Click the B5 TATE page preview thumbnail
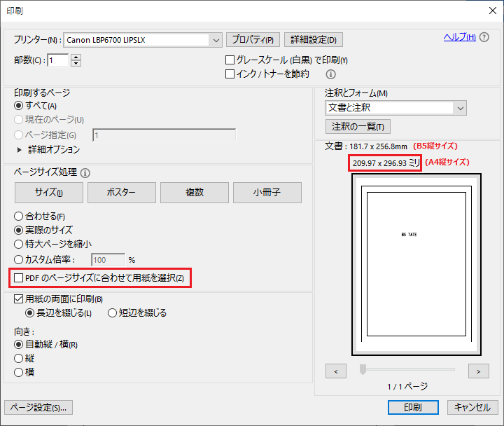This screenshot has height=426, width=504. (x=416, y=264)
